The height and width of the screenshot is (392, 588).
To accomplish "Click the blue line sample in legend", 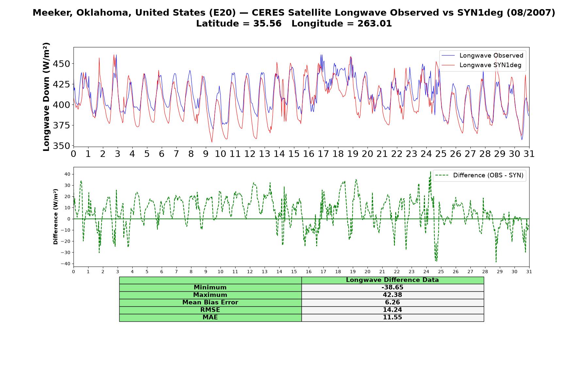I will coord(448,56).
